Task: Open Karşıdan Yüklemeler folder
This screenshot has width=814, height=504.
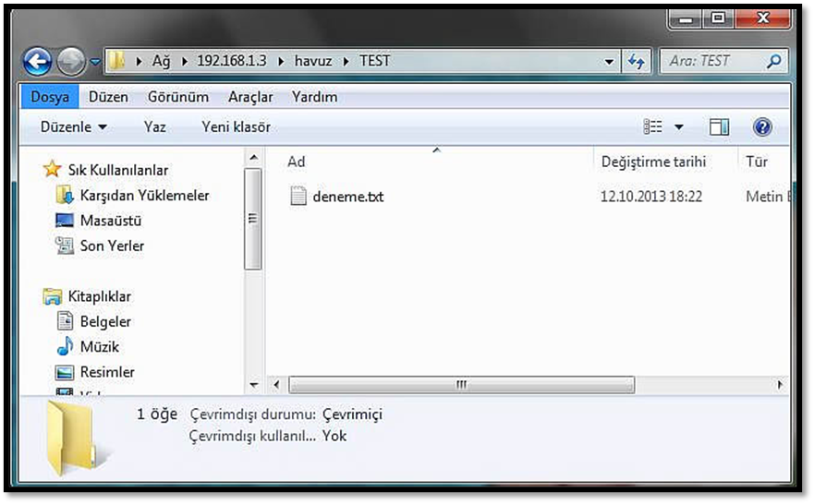Action: (x=144, y=196)
